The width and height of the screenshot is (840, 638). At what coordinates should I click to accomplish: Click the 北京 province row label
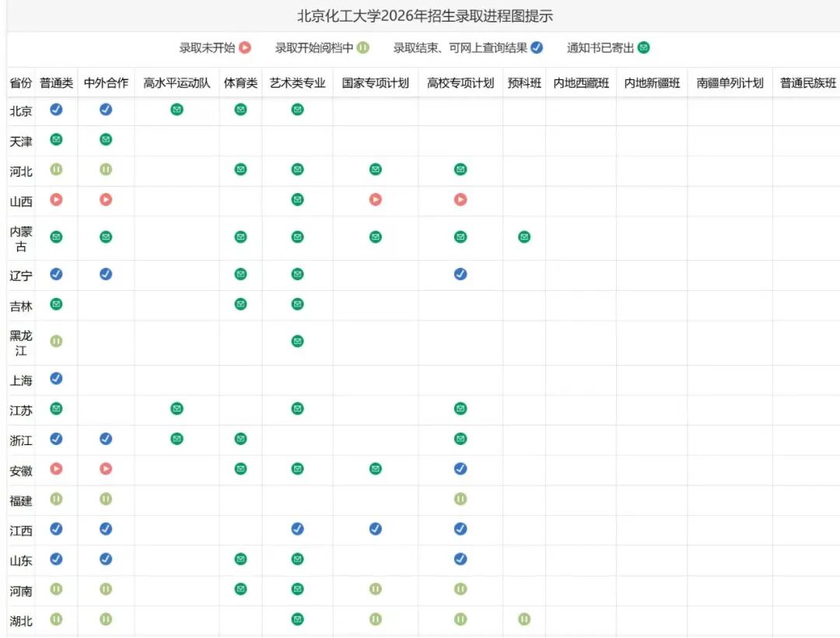point(21,111)
